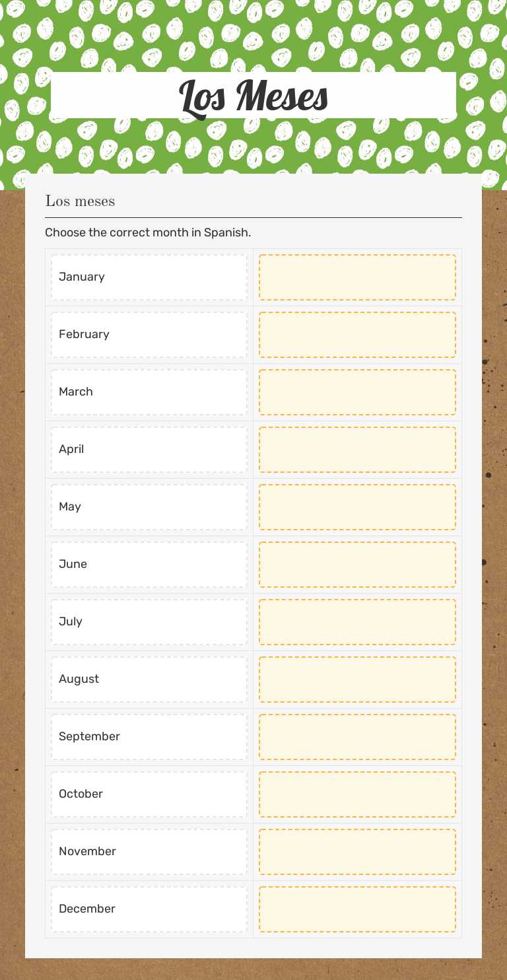
Task: Click the Los Meses title banner
Action: coord(253,96)
